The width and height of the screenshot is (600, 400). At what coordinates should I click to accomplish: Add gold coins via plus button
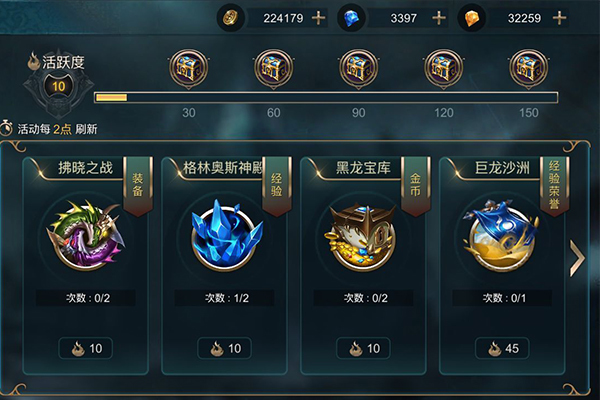[318, 18]
